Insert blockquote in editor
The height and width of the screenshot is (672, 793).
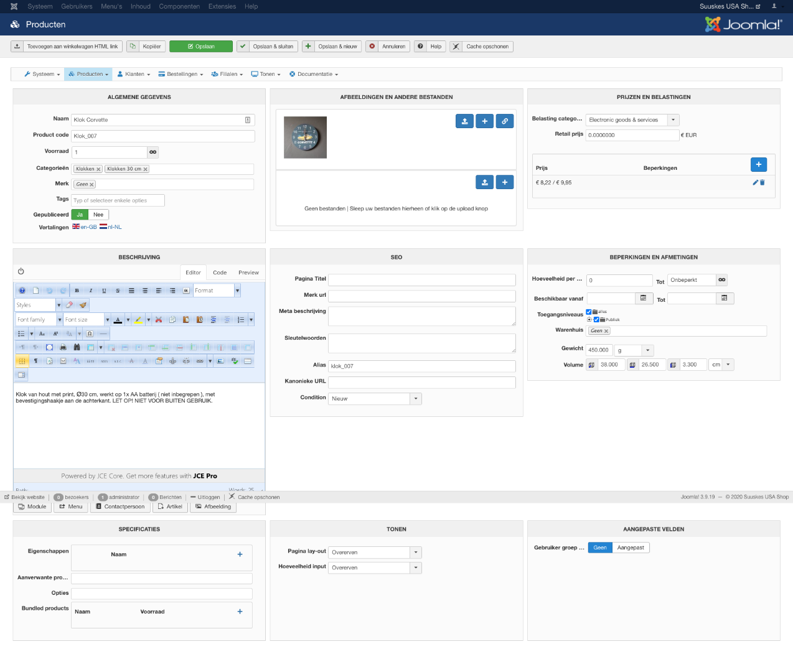click(185, 291)
